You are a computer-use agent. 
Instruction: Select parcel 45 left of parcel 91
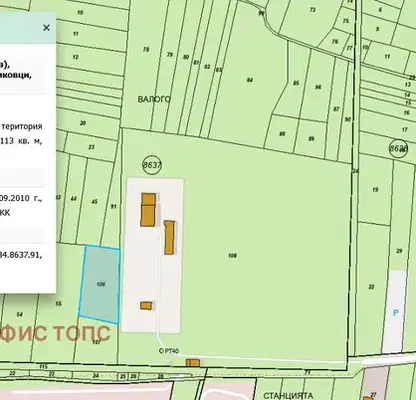click(x=95, y=202)
